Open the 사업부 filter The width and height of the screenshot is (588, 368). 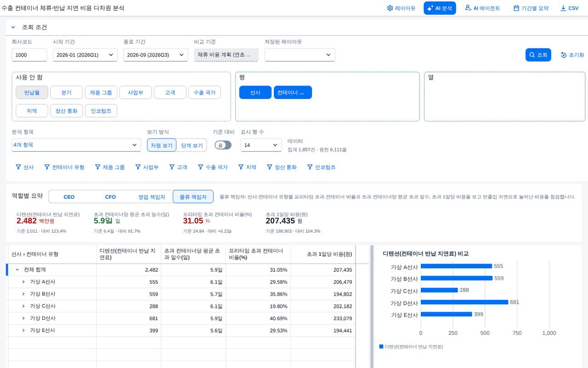[x=147, y=167]
